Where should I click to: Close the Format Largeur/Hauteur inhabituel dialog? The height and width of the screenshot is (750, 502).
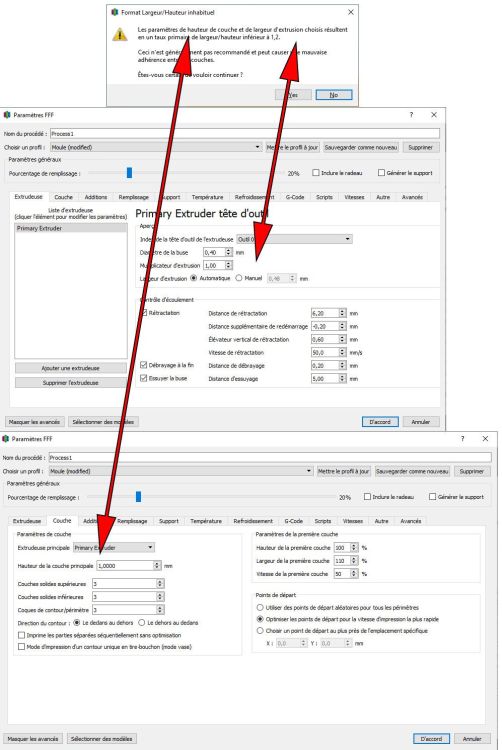tap(350, 12)
